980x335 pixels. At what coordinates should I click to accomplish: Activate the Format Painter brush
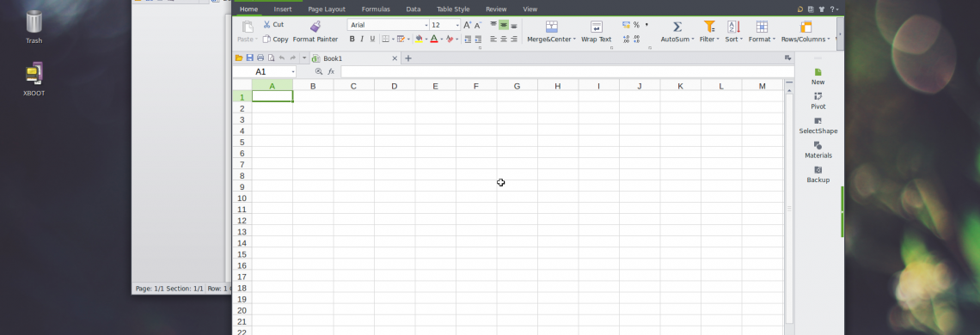point(315,27)
